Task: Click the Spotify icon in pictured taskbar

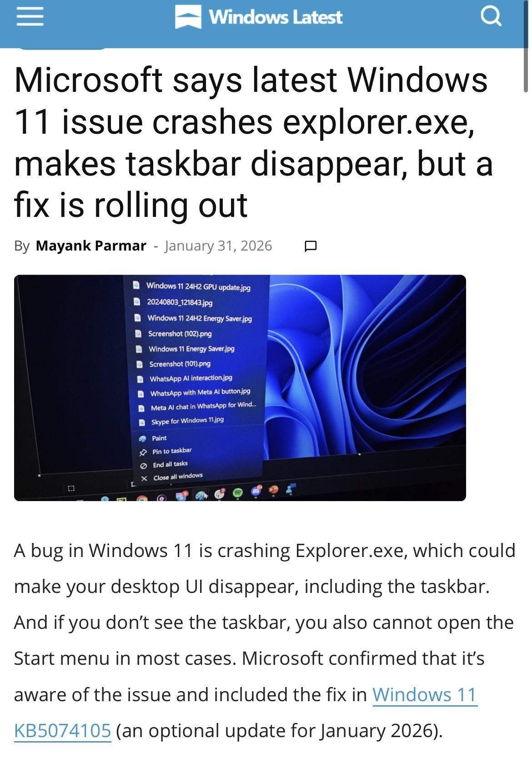Action: coord(237,492)
